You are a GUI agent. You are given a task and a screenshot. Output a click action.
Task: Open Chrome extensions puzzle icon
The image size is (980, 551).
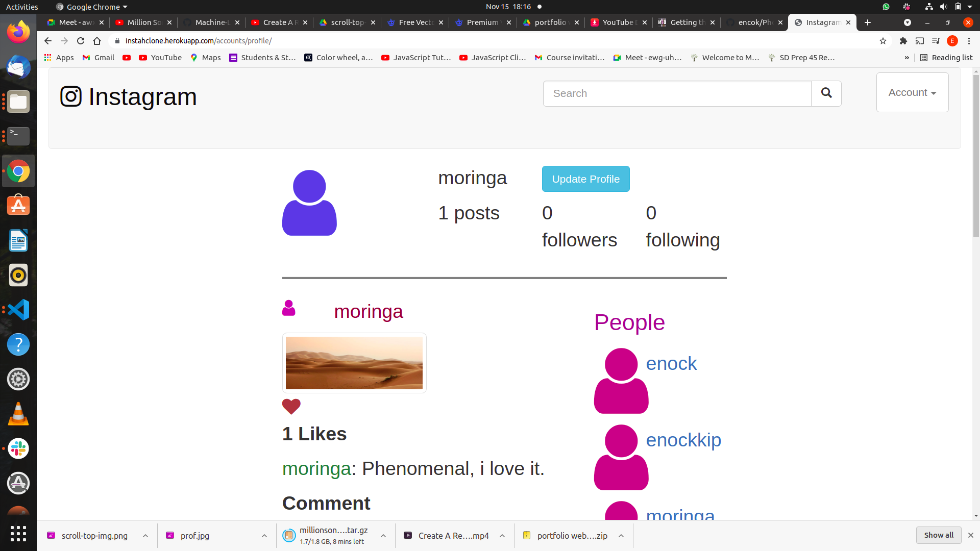903,41
